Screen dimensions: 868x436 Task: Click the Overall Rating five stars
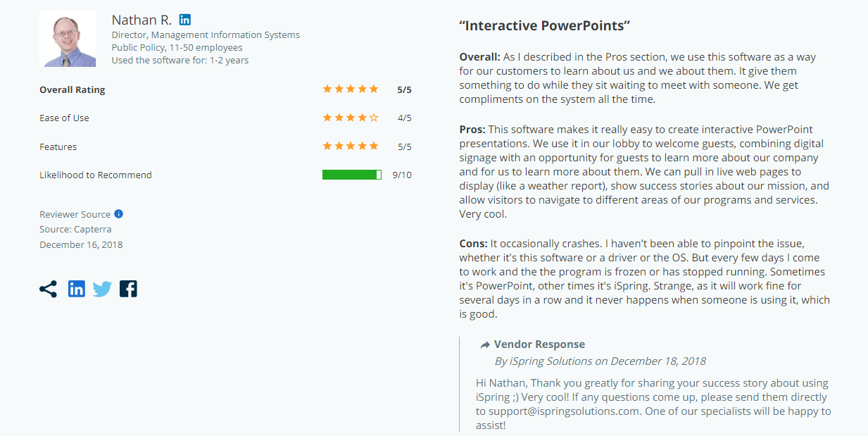tap(350, 89)
